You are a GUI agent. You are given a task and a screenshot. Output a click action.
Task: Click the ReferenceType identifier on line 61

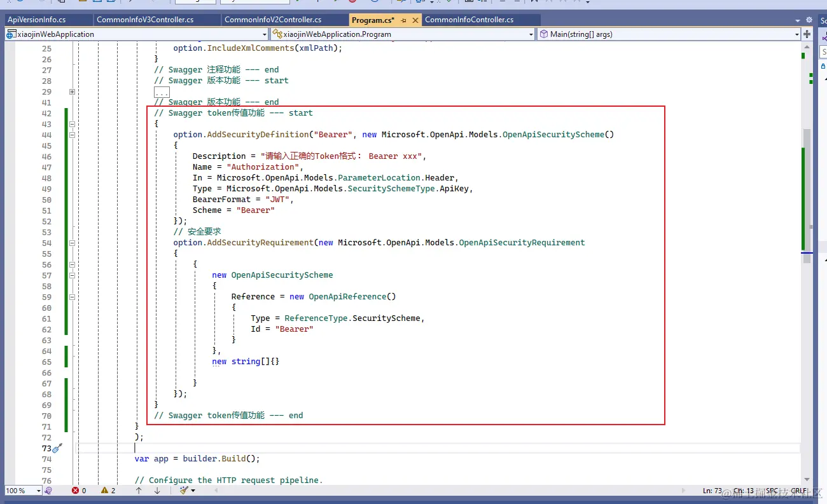pyautogui.click(x=316, y=318)
